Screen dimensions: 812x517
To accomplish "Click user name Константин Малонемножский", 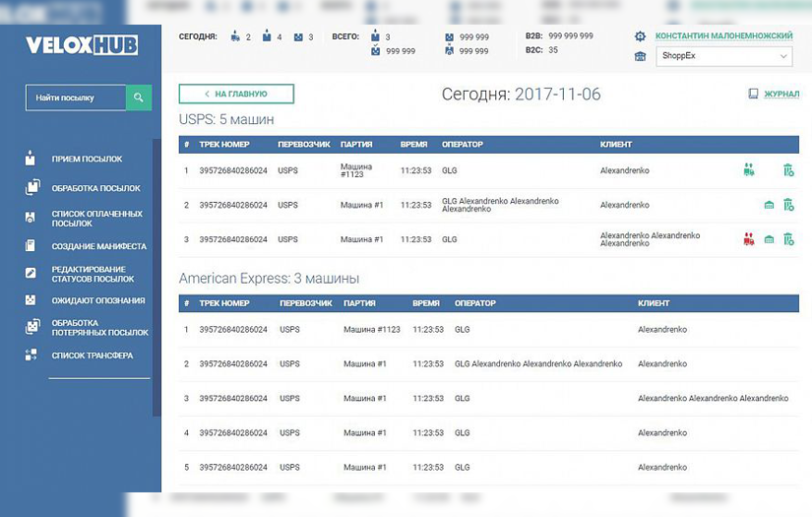I will (724, 35).
